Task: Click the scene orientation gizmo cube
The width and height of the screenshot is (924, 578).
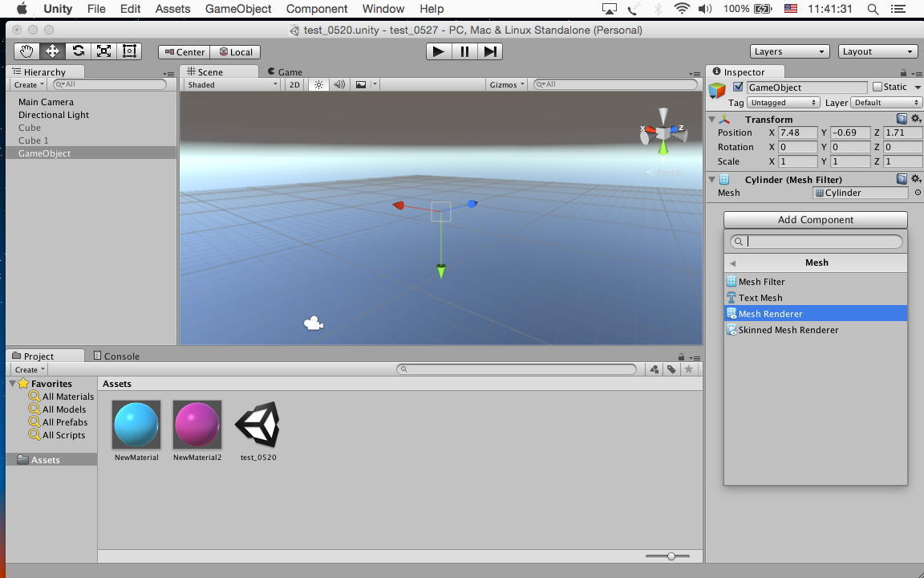Action: click(x=663, y=132)
